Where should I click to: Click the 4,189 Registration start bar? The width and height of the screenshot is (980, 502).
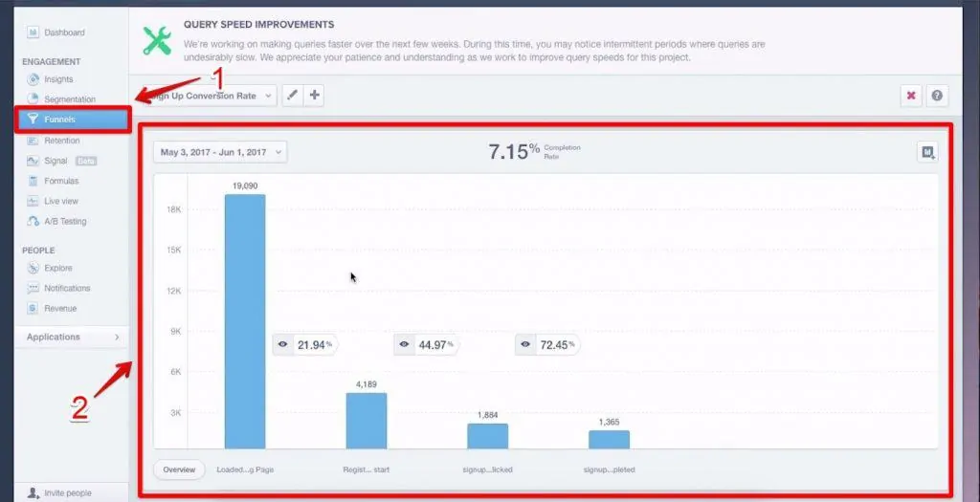[x=367, y=421]
